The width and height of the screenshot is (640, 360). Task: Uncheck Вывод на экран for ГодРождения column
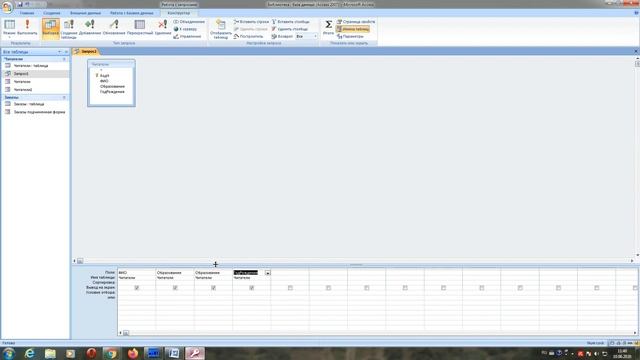(252, 288)
